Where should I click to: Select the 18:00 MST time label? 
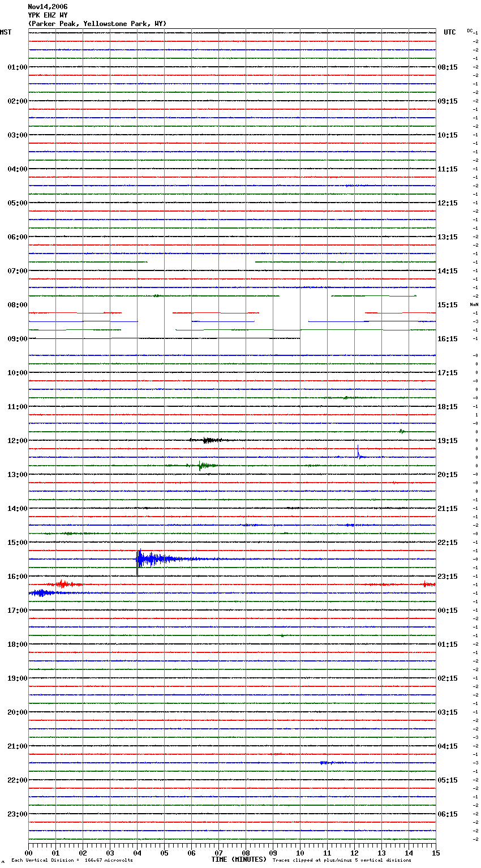[x=18, y=644]
